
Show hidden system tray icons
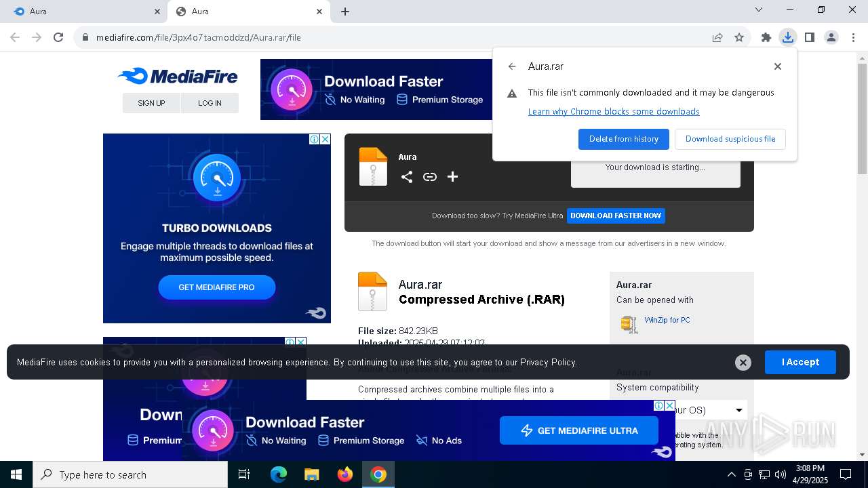point(731,474)
